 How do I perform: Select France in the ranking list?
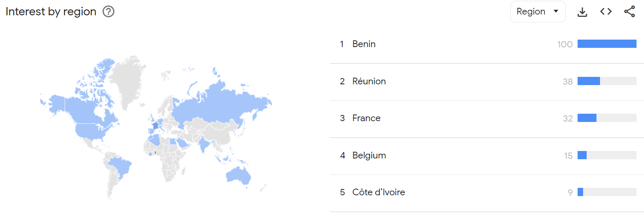[366, 118]
